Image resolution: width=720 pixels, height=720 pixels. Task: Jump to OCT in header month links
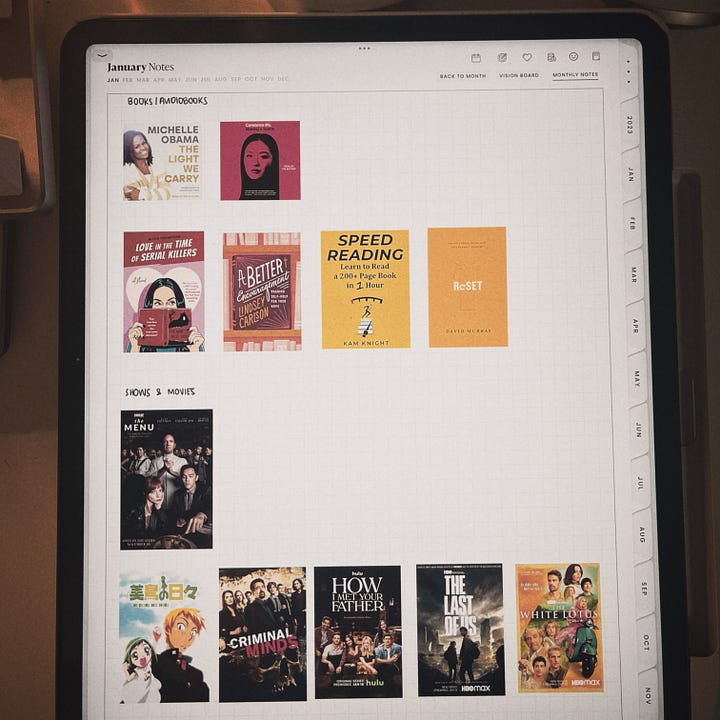pyautogui.click(x=251, y=79)
